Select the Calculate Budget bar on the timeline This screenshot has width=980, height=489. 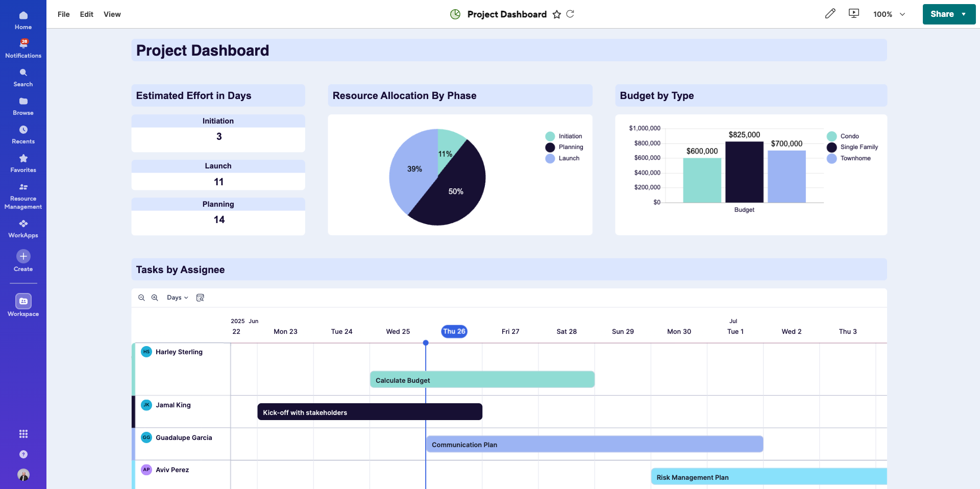pos(482,380)
